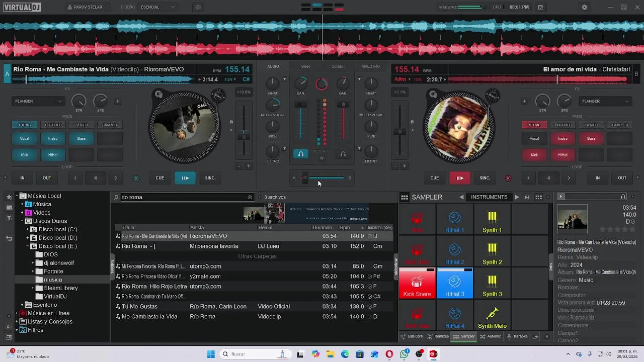This screenshot has width=644, height=362.
Task: Toggle deck A Vocal stem pad
Action: click(x=25, y=138)
